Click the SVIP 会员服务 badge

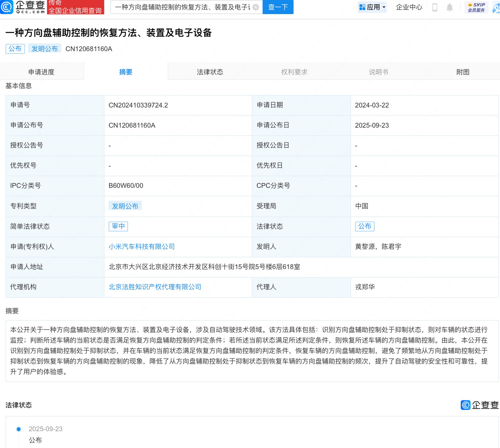click(x=477, y=7)
